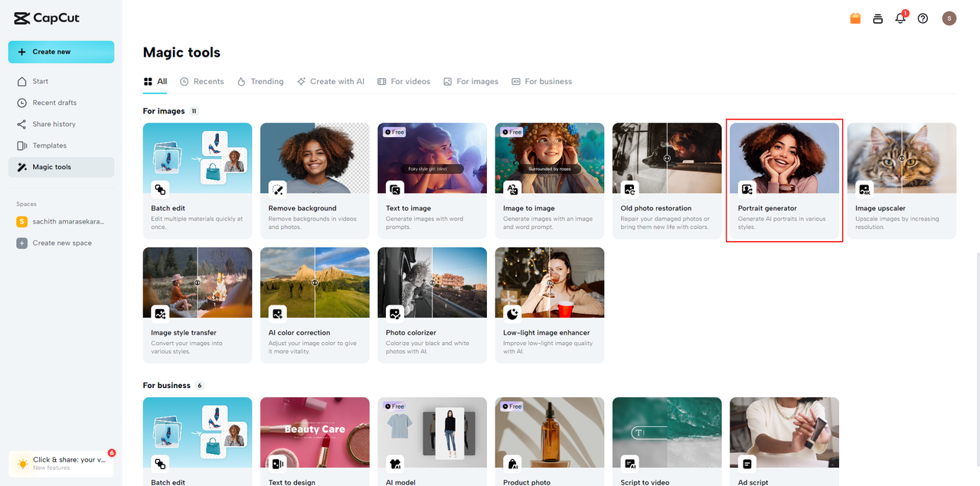
Task: Click the Image upscaler 4K icon
Action: pyautogui.click(x=864, y=189)
